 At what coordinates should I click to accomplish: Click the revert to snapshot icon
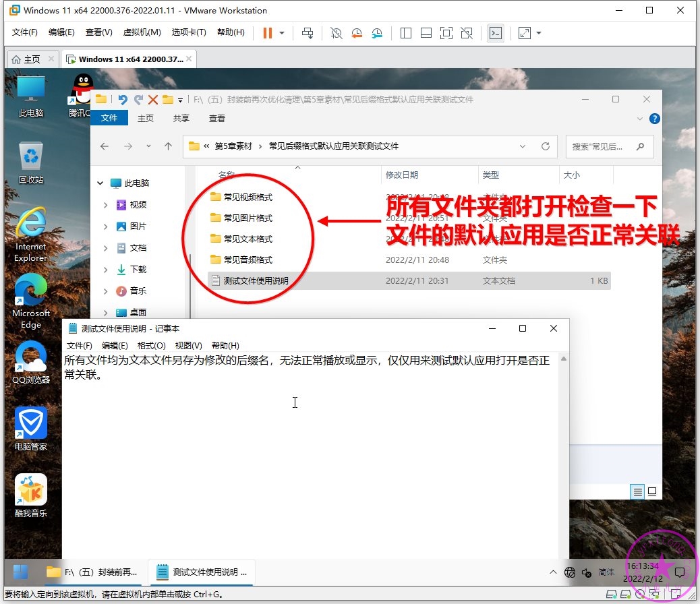click(x=357, y=32)
